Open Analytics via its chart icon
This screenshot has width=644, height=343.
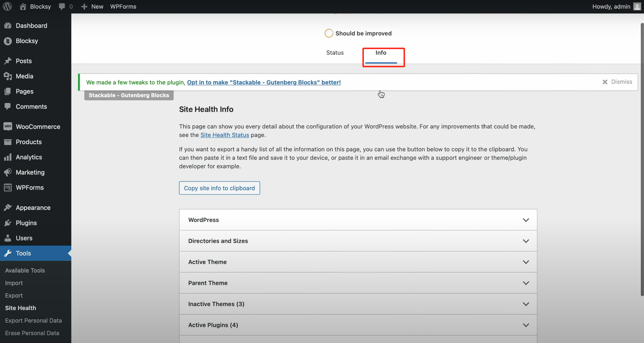tap(8, 157)
